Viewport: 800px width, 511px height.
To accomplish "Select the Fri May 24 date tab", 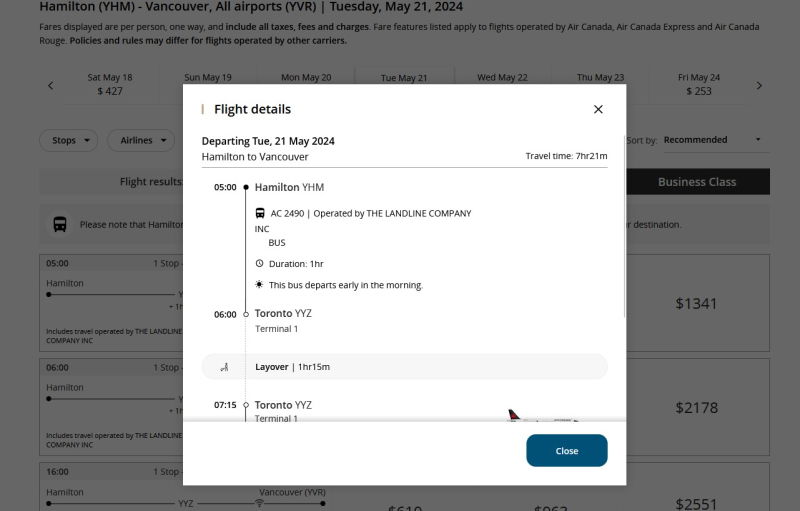I will (699, 85).
